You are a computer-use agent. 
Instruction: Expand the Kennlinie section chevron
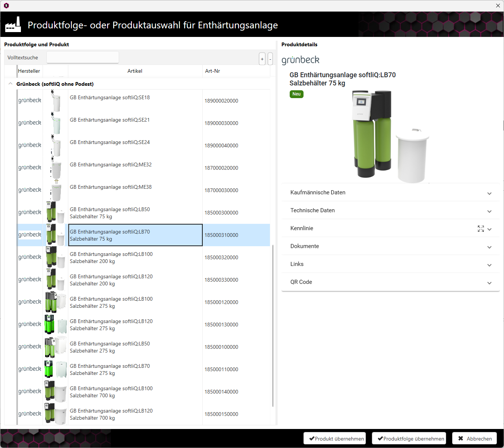pos(489,229)
